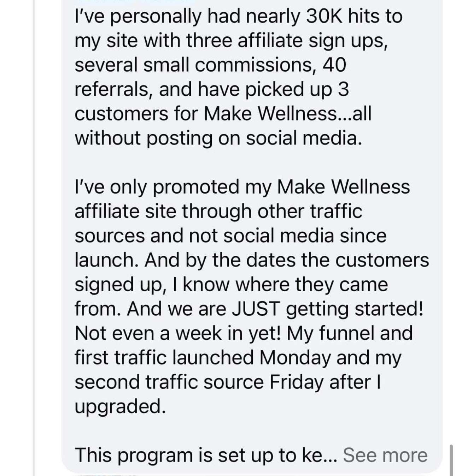The height and width of the screenshot is (476, 456).
Task: Click the line "several small commissions, 40"
Action: coord(210,65)
